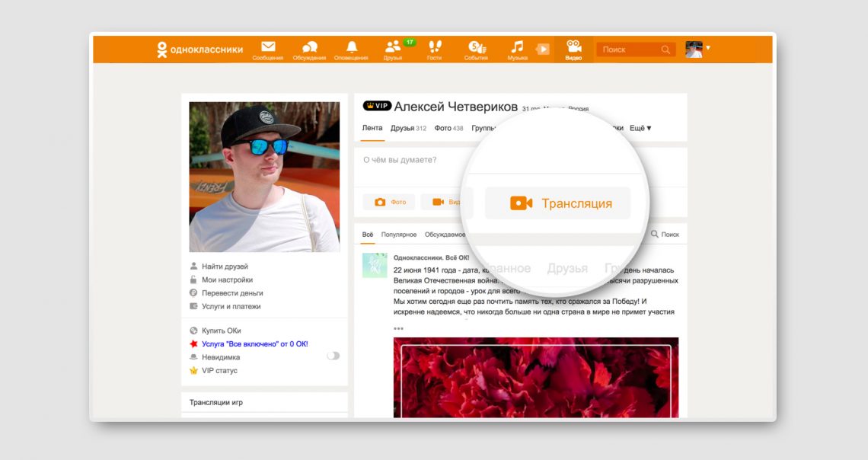
Task: Toggle the Невидимка switch
Action: pyautogui.click(x=333, y=356)
